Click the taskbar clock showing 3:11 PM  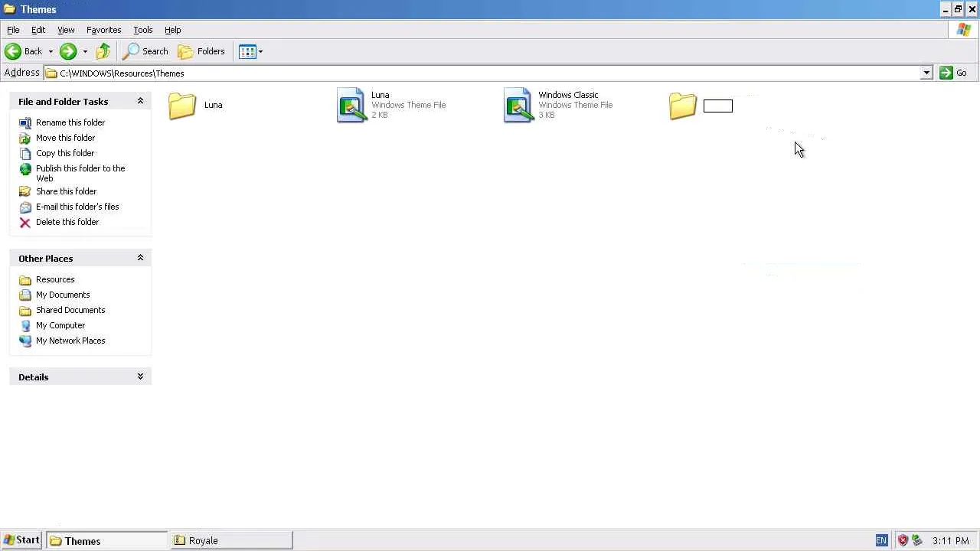(951, 540)
